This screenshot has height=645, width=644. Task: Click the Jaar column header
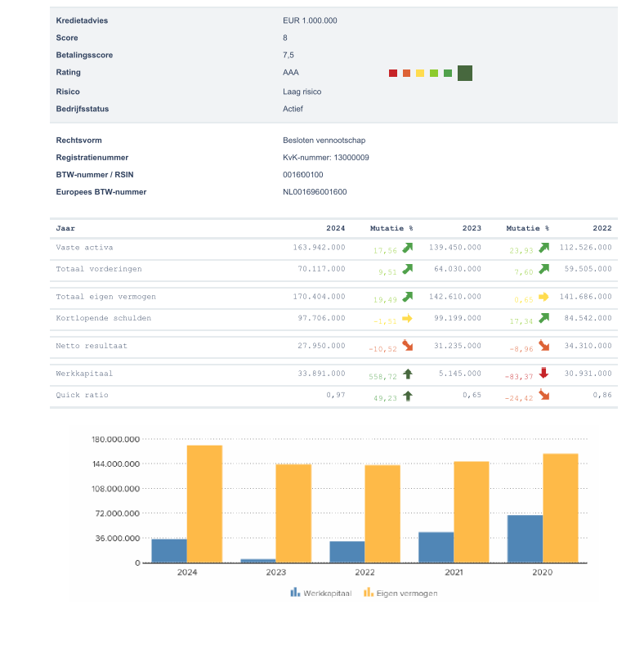point(65,228)
